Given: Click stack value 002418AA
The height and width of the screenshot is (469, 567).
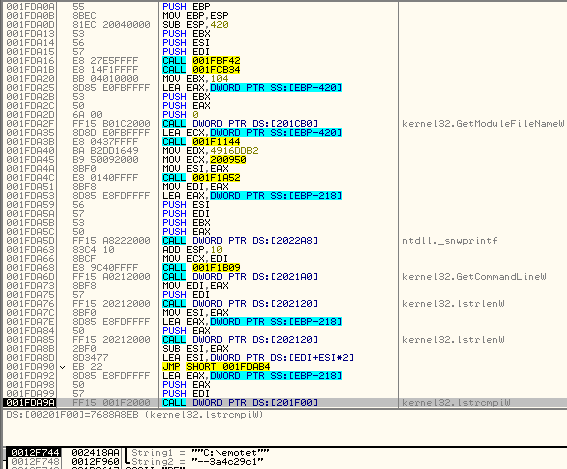Looking at the screenshot, I should (95, 452).
